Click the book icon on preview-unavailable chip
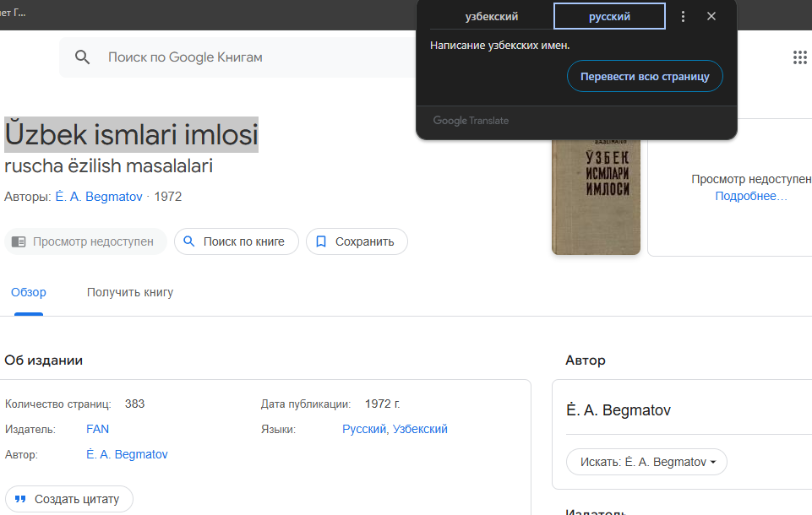The width and height of the screenshot is (812, 515). (19, 241)
